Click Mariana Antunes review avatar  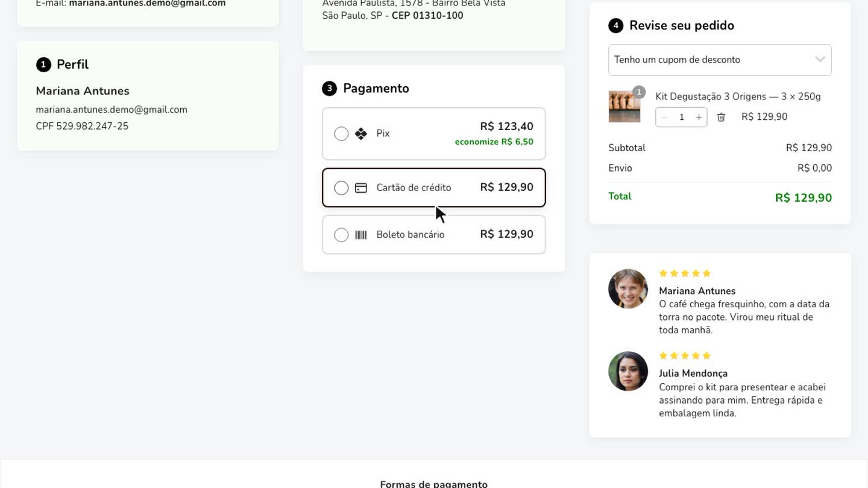(x=628, y=289)
